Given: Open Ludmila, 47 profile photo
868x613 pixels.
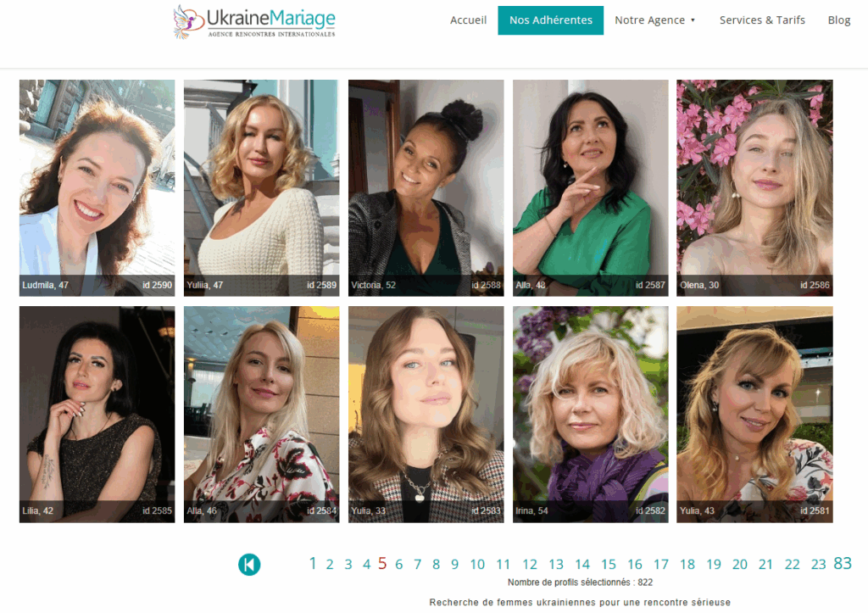Looking at the screenshot, I should click(97, 187).
